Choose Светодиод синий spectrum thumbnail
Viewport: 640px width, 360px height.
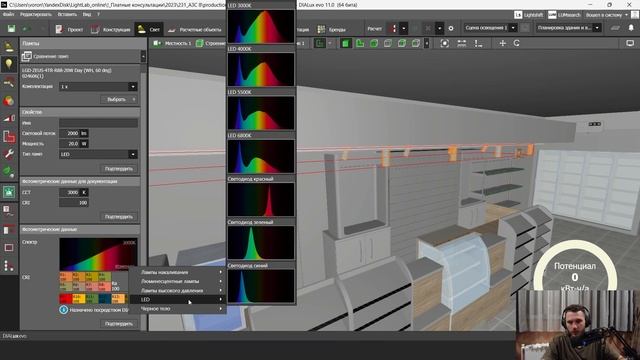point(261,286)
